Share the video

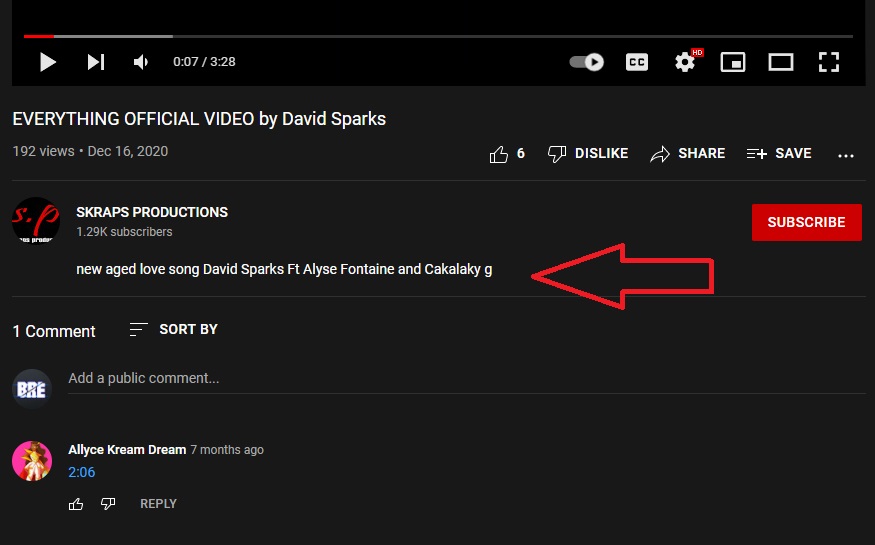tap(688, 154)
